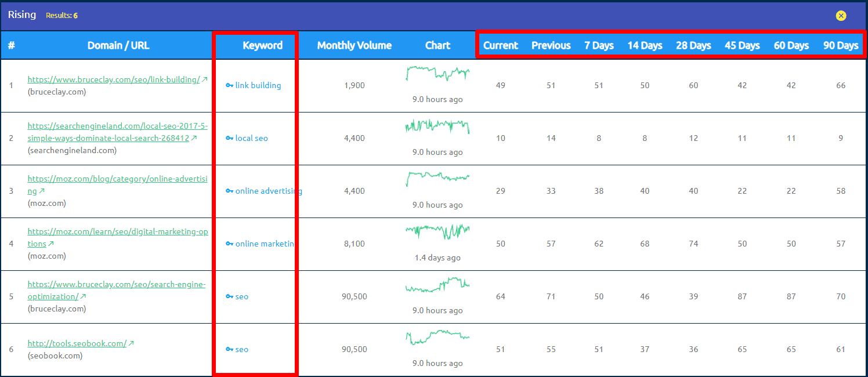View the ranking chart for online marketing

point(437,232)
